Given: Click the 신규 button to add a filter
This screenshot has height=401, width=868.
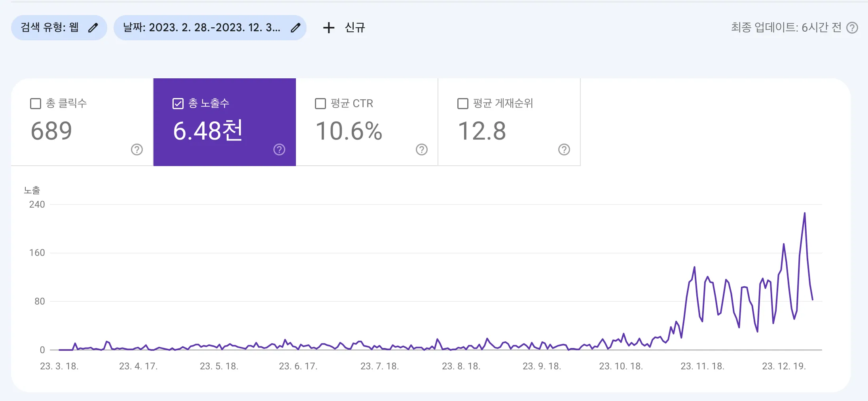Looking at the screenshot, I should click(x=355, y=28).
